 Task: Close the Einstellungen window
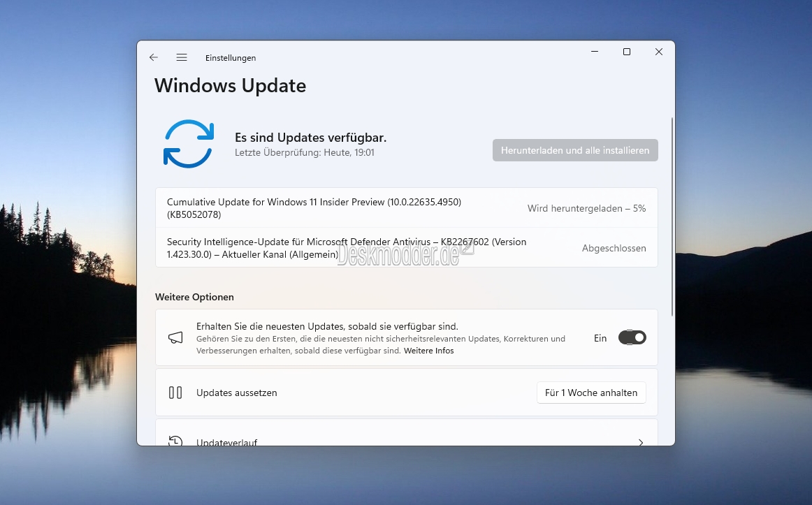[x=659, y=52]
